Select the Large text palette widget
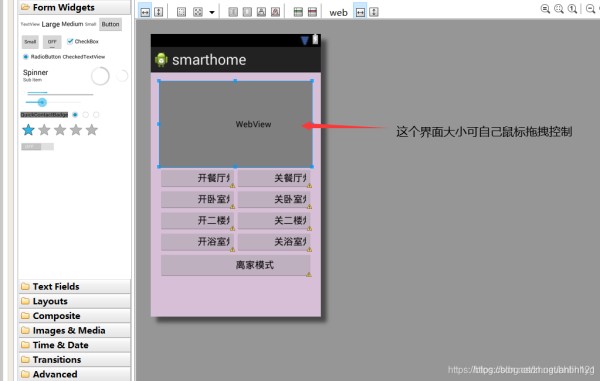 [x=51, y=24]
